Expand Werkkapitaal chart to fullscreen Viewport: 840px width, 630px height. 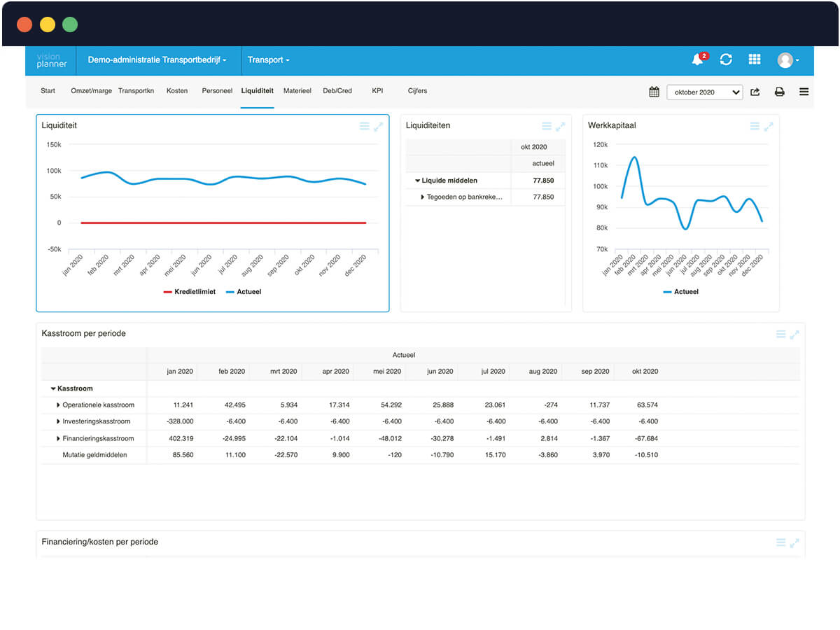click(x=768, y=127)
